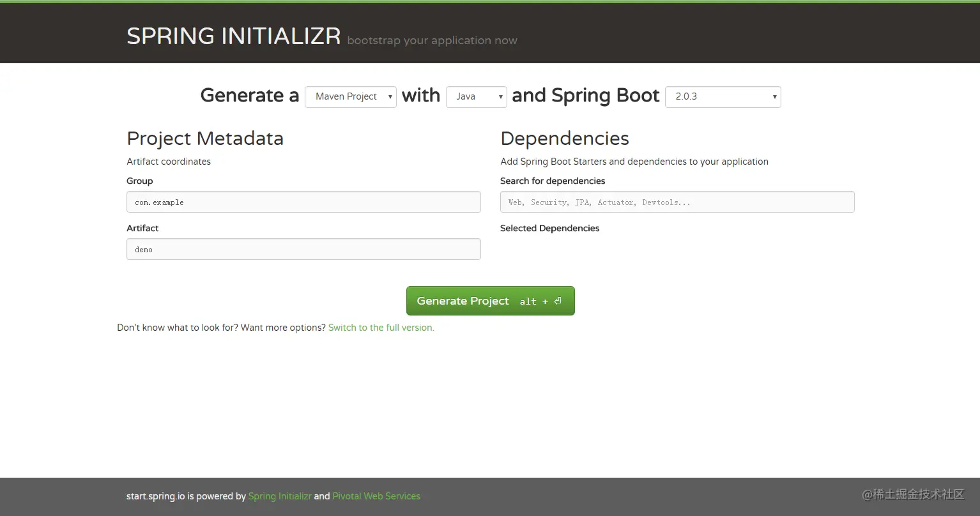Click the Group input field containing com.example
This screenshot has height=516, width=980.
coord(303,202)
